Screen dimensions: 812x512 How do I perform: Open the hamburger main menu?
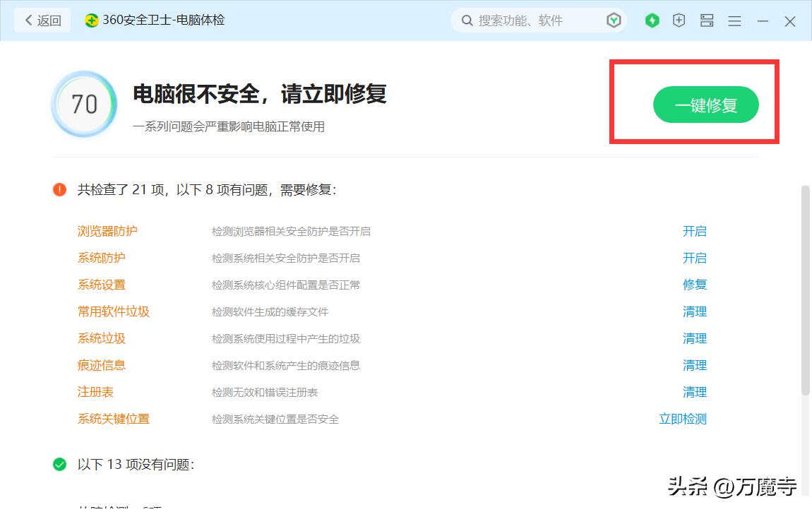734,20
